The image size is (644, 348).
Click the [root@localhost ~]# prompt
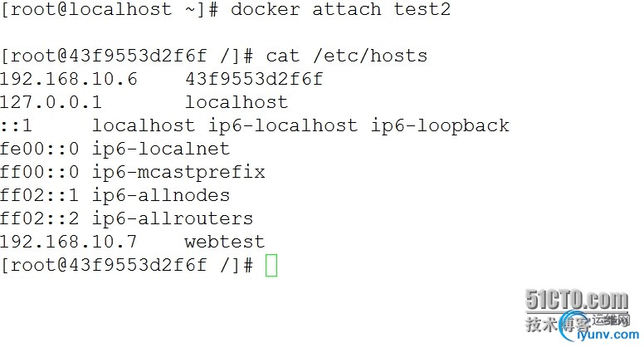pyautogui.click(x=110, y=9)
